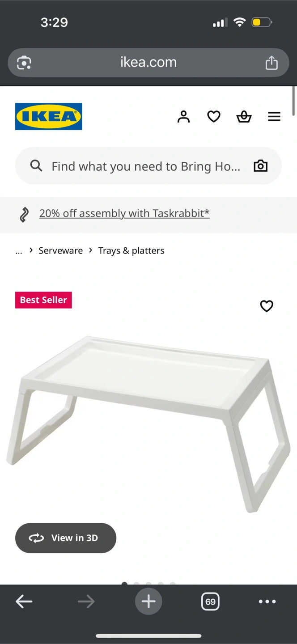Expand the collapsed breadcrumb ellipsis

click(x=19, y=251)
